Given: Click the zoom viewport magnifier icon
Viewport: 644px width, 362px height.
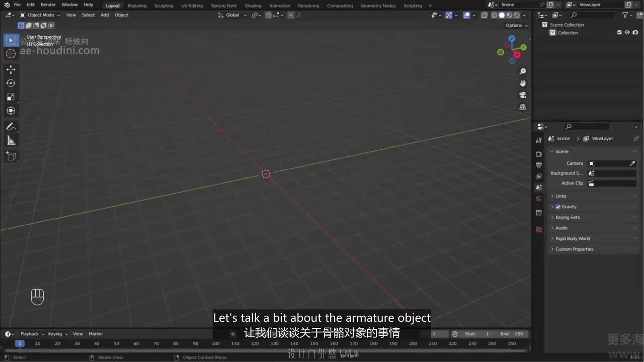Looking at the screenshot, I should point(523,71).
